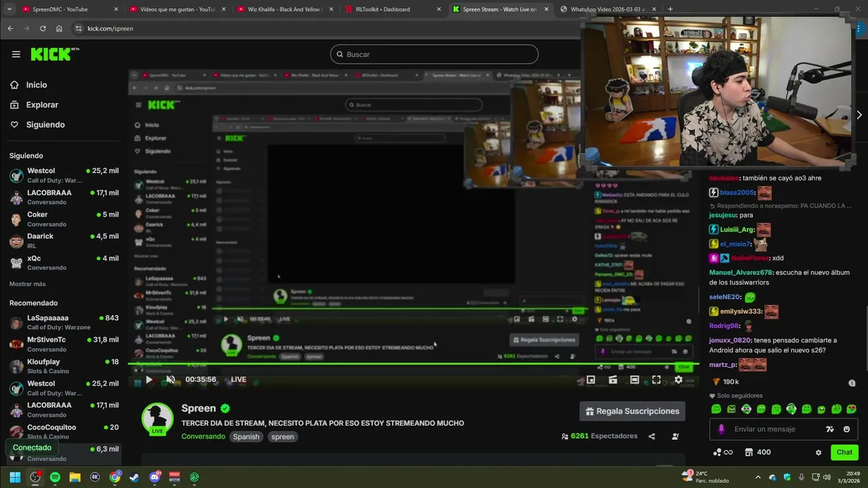This screenshot has height=488, width=868.
Task: Click the Spreen channel name
Action: tap(199, 408)
